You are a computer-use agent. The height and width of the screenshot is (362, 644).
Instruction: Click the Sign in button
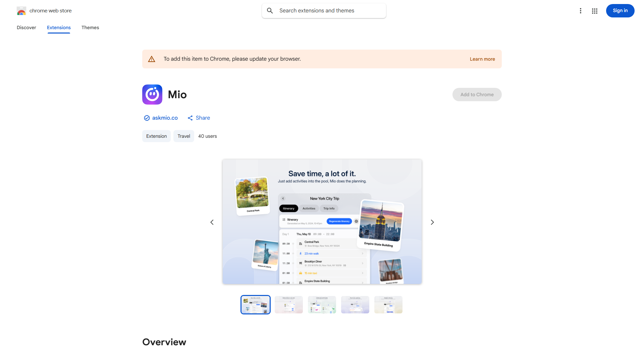620,11
